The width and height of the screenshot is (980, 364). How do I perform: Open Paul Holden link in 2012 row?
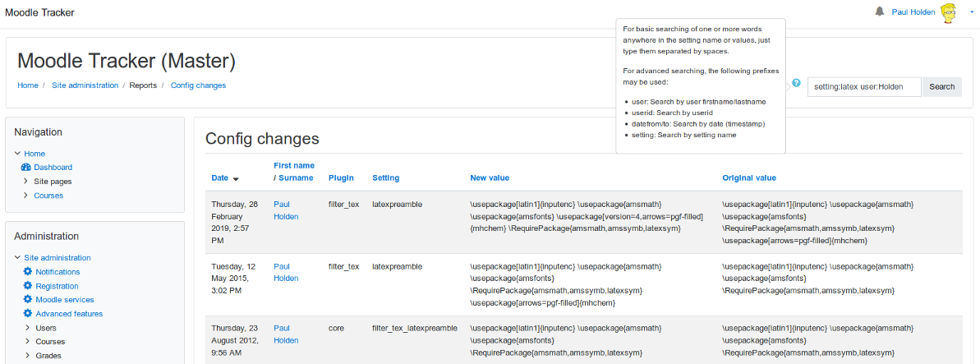tap(286, 334)
